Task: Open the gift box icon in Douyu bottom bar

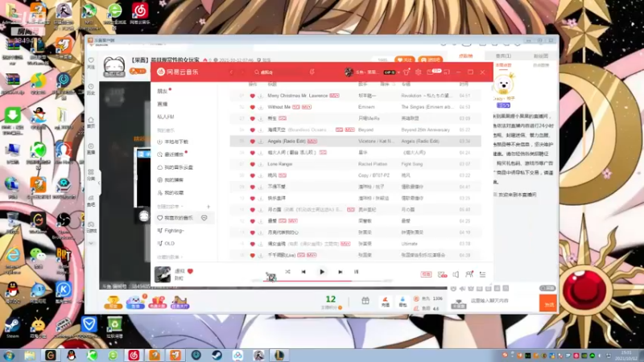Action: pyautogui.click(x=365, y=301)
